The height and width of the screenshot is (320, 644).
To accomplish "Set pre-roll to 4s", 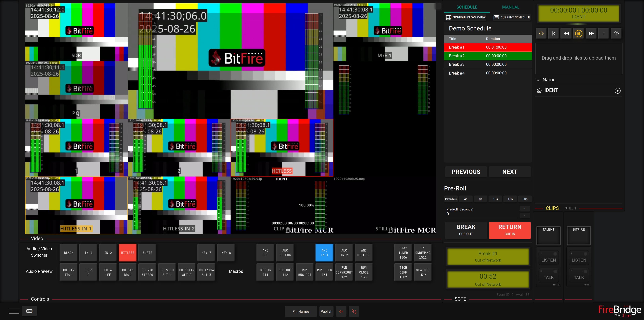I will click(x=466, y=199).
